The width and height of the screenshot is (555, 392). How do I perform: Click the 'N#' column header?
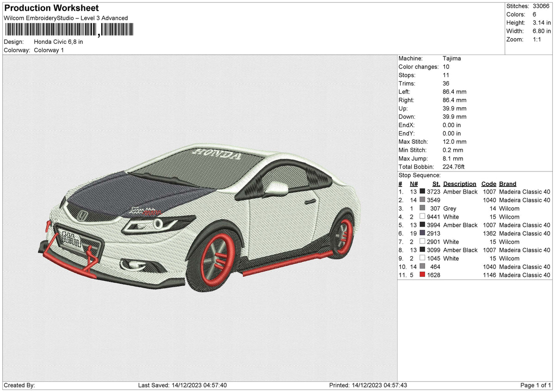tap(413, 184)
